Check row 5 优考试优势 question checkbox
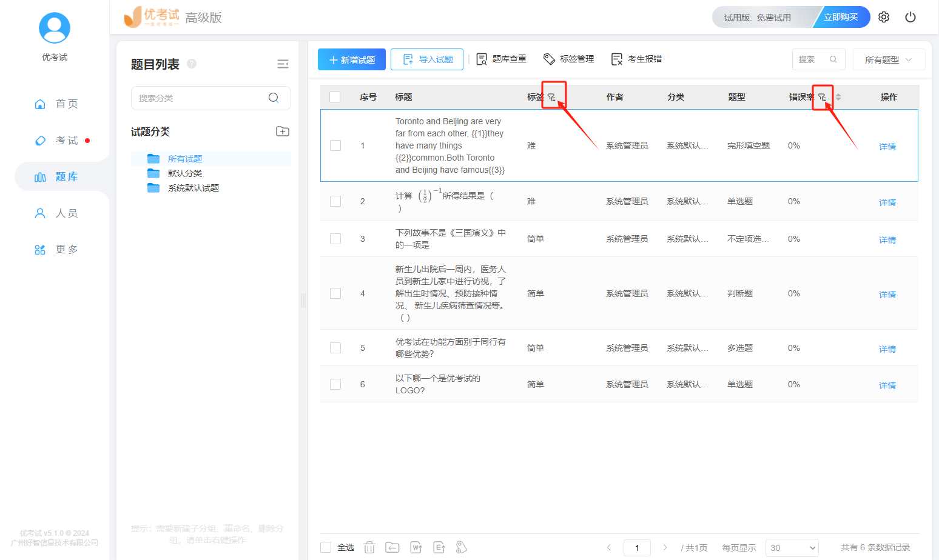The image size is (939, 560). click(x=335, y=348)
